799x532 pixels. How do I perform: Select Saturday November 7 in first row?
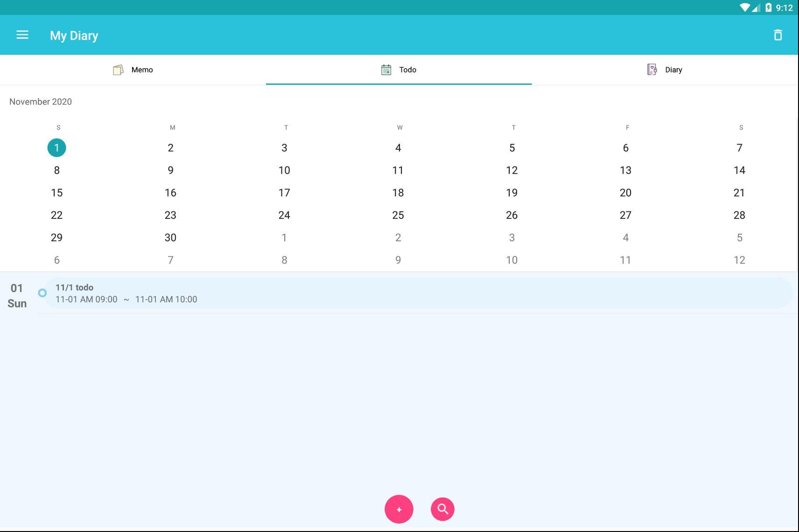click(739, 148)
